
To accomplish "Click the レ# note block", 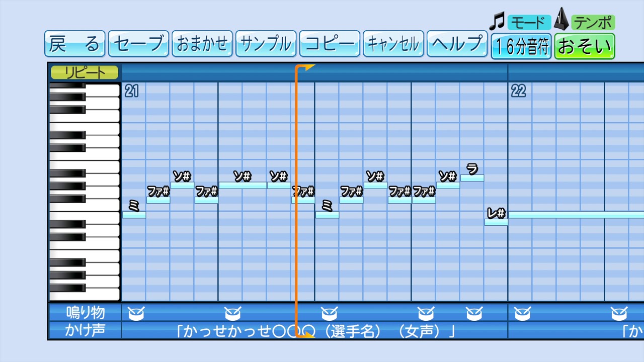I will (496, 222).
